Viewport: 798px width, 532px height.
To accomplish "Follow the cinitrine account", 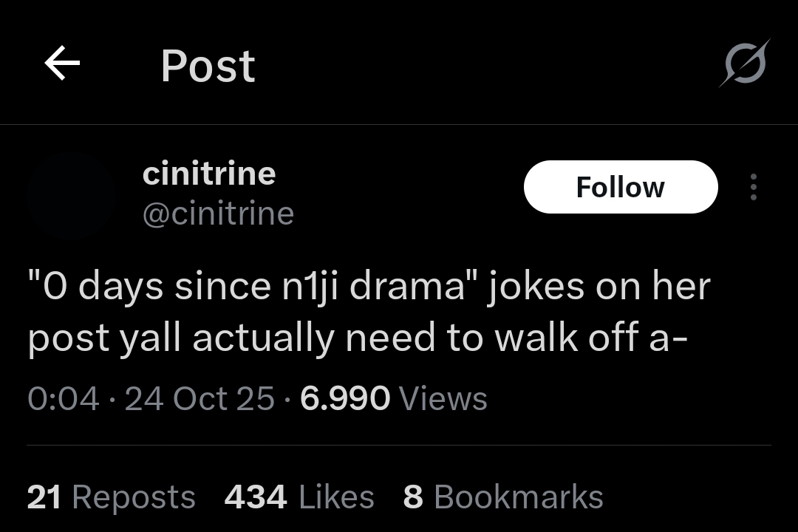I will 620,187.
